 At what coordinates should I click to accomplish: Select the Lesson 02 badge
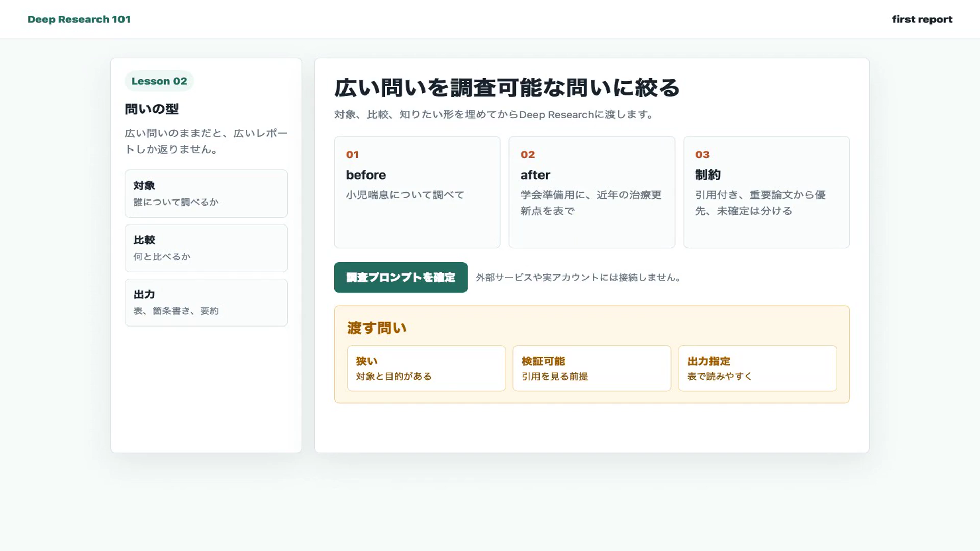click(x=159, y=81)
